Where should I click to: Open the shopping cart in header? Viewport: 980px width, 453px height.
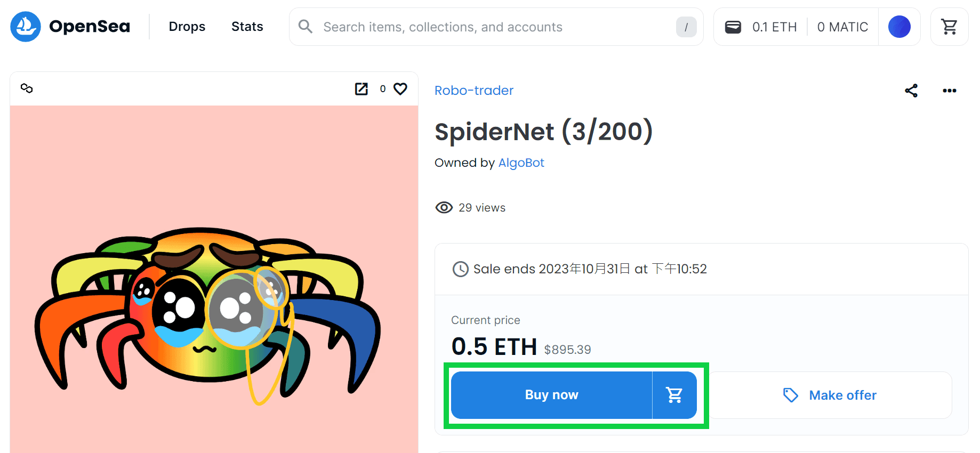[949, 27]
